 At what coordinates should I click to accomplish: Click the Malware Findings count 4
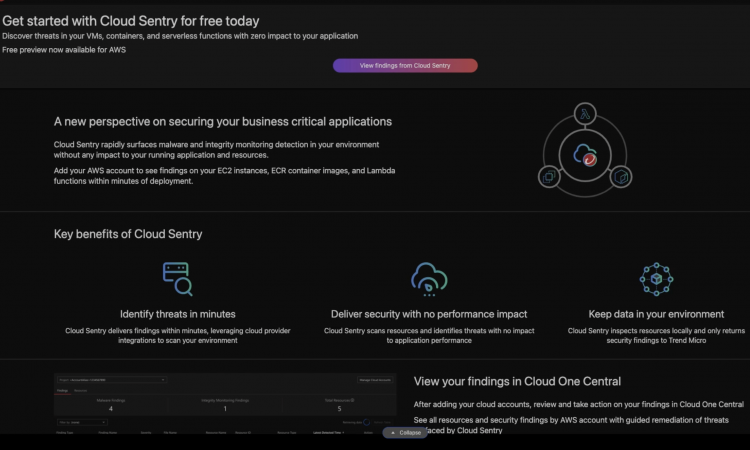[110, 409]
